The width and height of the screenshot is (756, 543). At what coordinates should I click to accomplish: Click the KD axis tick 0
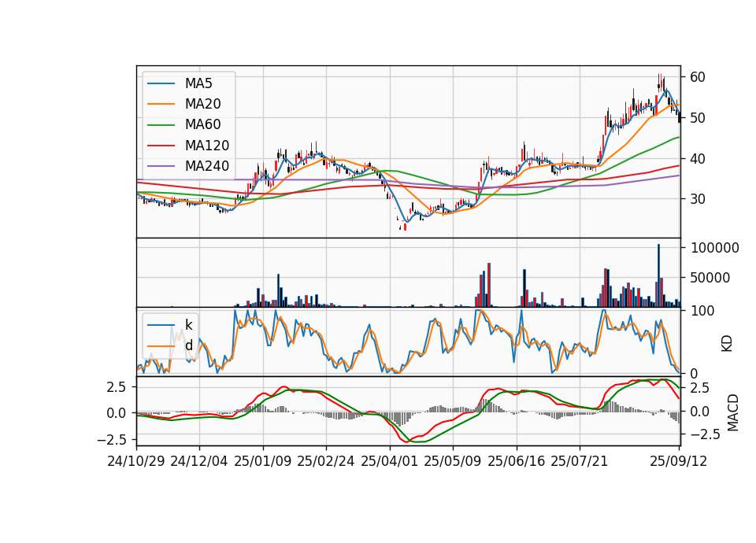coord(695,373)
